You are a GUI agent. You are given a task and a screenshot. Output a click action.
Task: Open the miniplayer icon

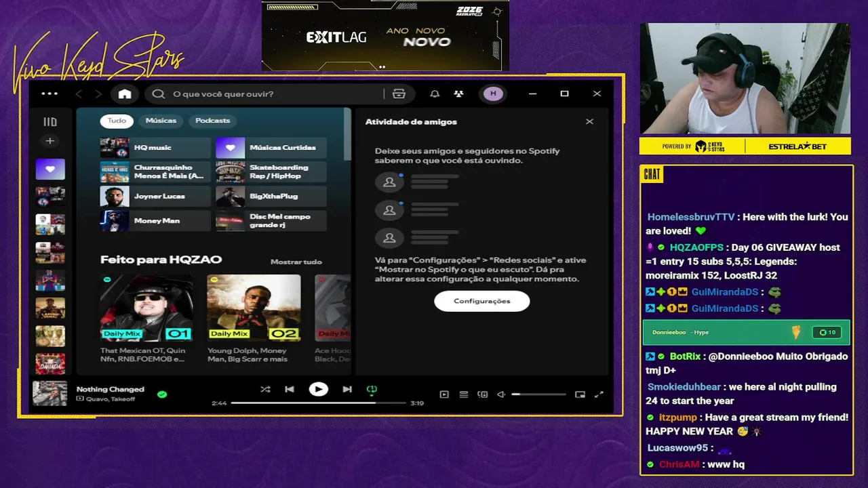pyautogui.click(x=580, y=394)
